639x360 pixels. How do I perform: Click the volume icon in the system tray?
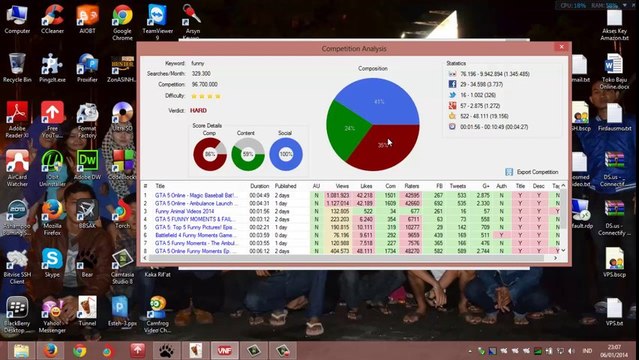pyautogui.click(x=571, y=351)
